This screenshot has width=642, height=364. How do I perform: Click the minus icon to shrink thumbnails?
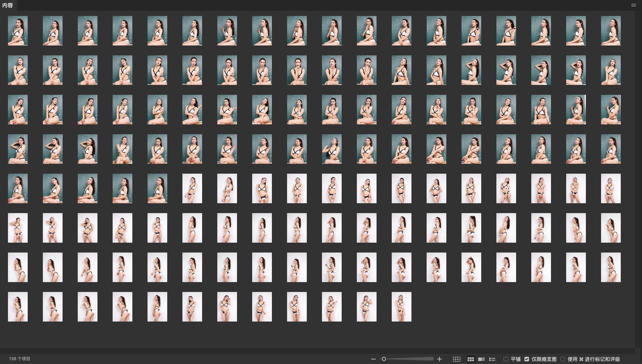[374, 359]
